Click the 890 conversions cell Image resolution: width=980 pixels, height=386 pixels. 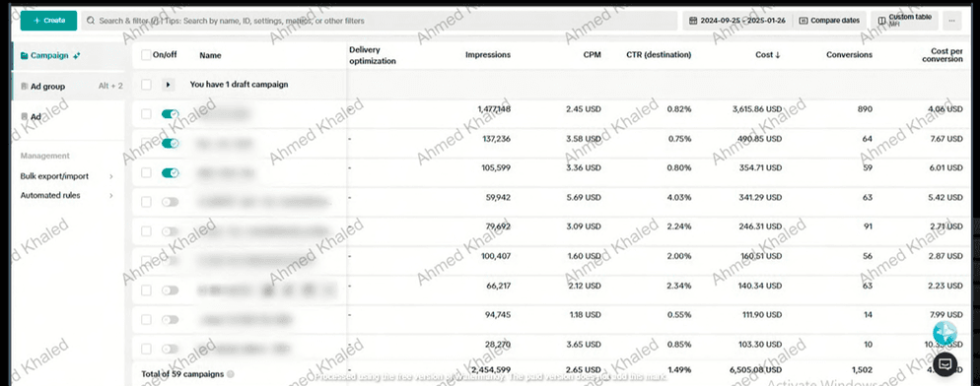(x=865, y=109)
